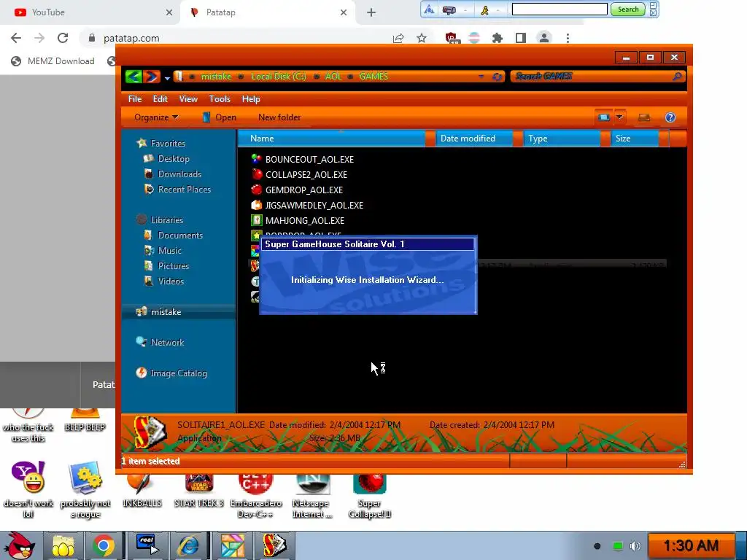Image resolution: width=747 pixels, height=560 pixels.
Task: Open the Edit menu in Explorer
Action: [x=160, y=99]
